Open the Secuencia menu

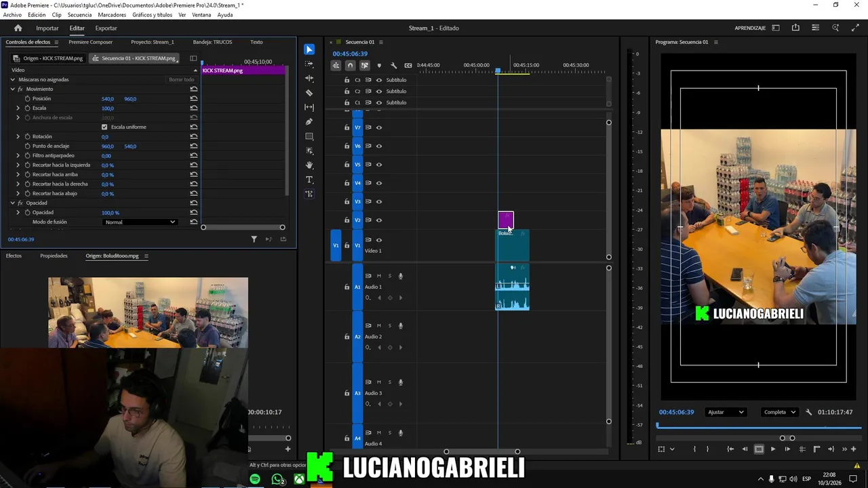pos(79,15)
